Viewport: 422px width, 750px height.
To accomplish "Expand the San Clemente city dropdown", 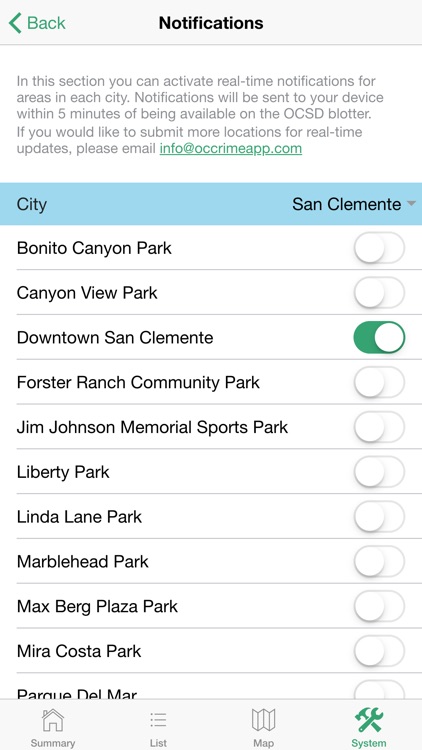I will pyautogui.click(x=353, y=204).
